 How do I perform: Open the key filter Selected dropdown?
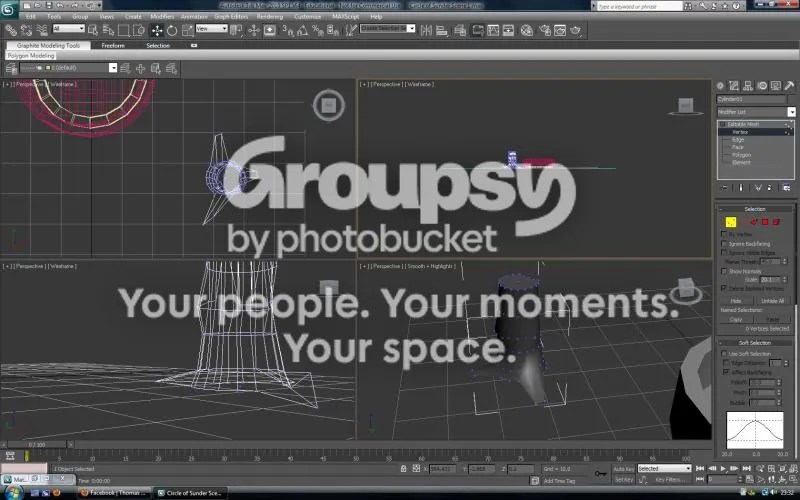coord(664,468)
